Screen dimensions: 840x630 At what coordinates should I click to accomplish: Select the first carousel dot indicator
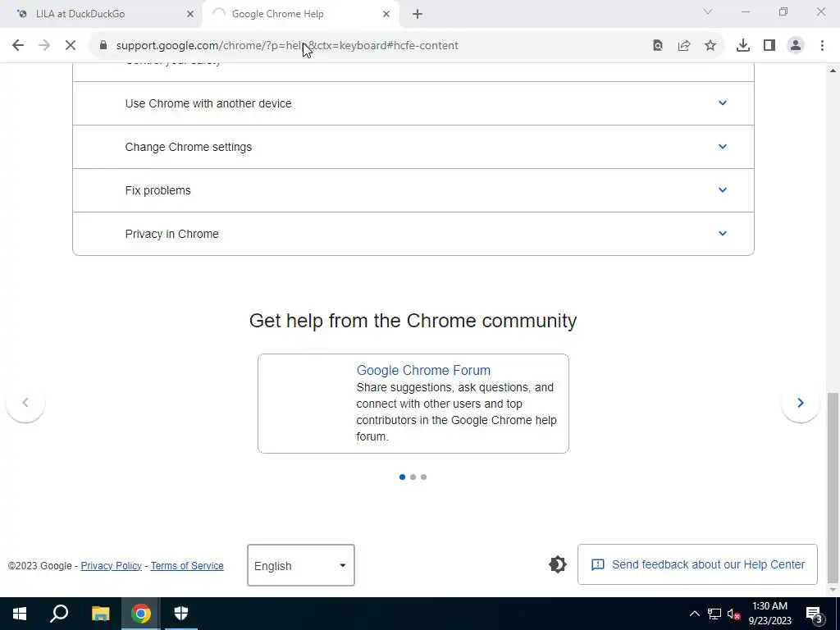pyautogui.click(x=402, y=477)
